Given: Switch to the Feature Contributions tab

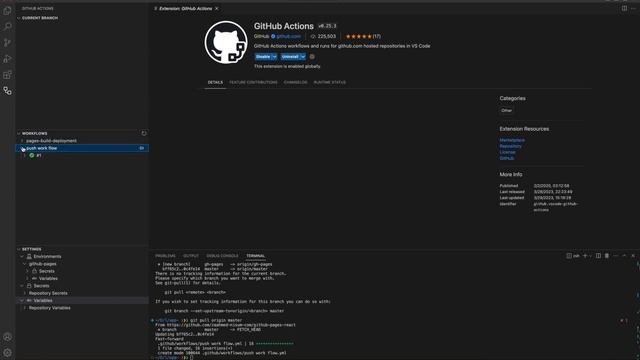Looking at the screenshot, I should click(253, 82).
